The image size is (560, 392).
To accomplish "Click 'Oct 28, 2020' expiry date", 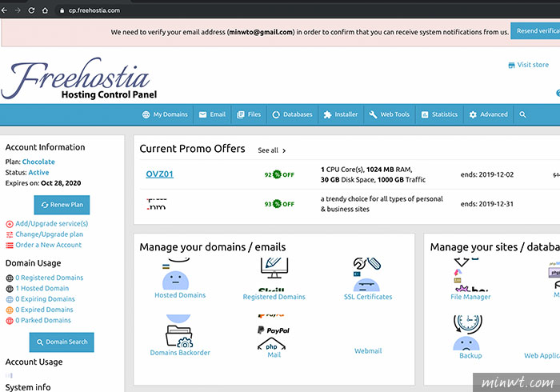I will [61, 183].
